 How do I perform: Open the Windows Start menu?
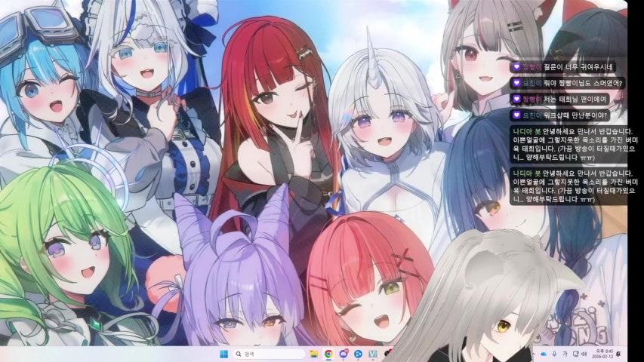coord(223,353)
